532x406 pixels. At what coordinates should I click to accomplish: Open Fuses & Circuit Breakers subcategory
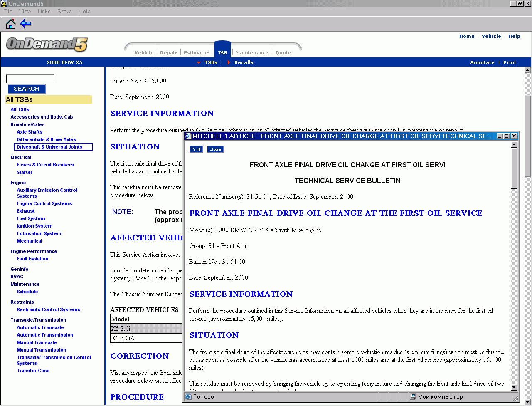point(45,165)
